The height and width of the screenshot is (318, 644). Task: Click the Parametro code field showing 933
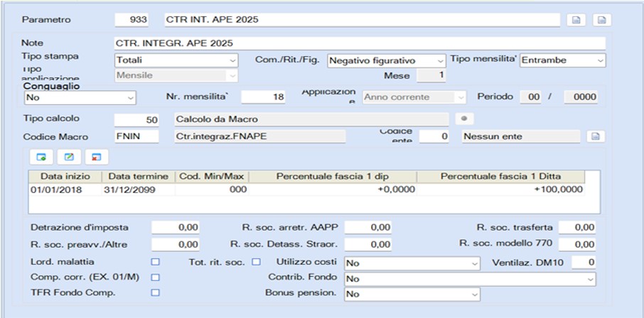[132, 20]
